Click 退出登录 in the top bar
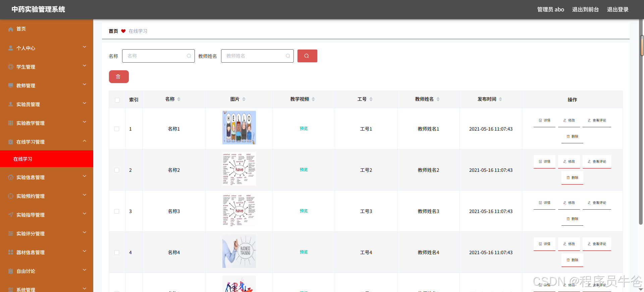This screenshot has height=292, width=644. point(618,9)
